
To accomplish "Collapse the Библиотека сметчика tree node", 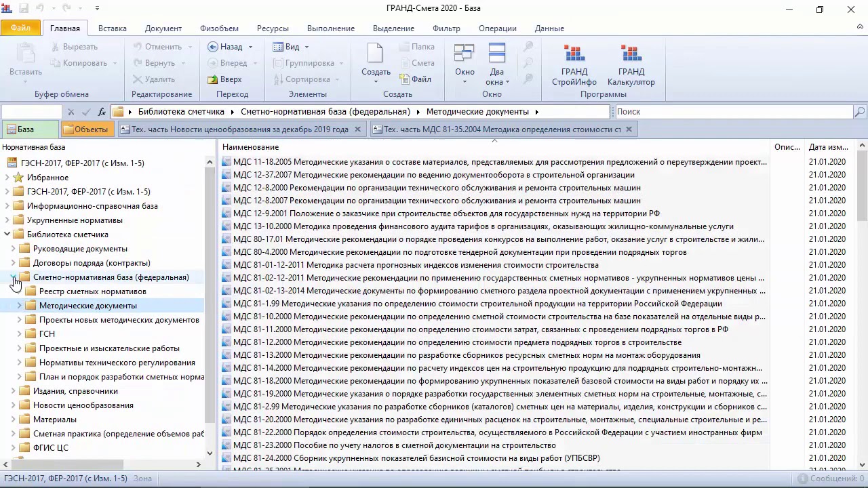I will [7, 235].
